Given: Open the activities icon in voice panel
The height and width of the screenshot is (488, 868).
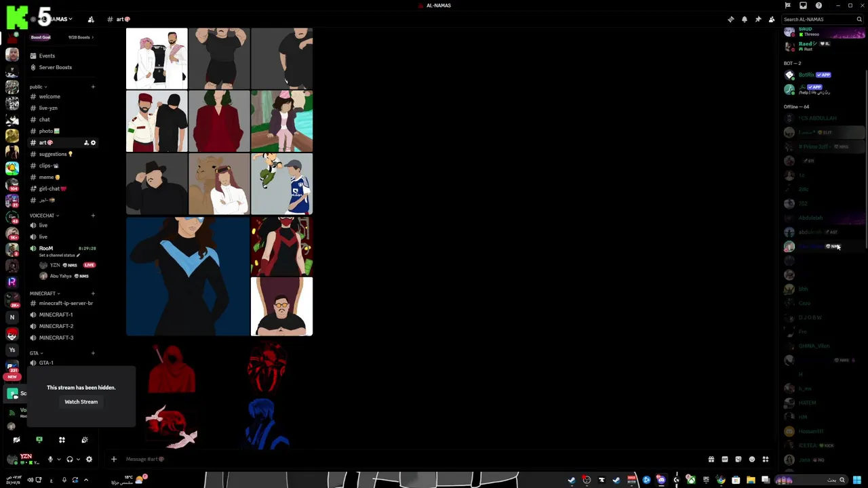Looking at the screenshot, I should coord(62,440).
